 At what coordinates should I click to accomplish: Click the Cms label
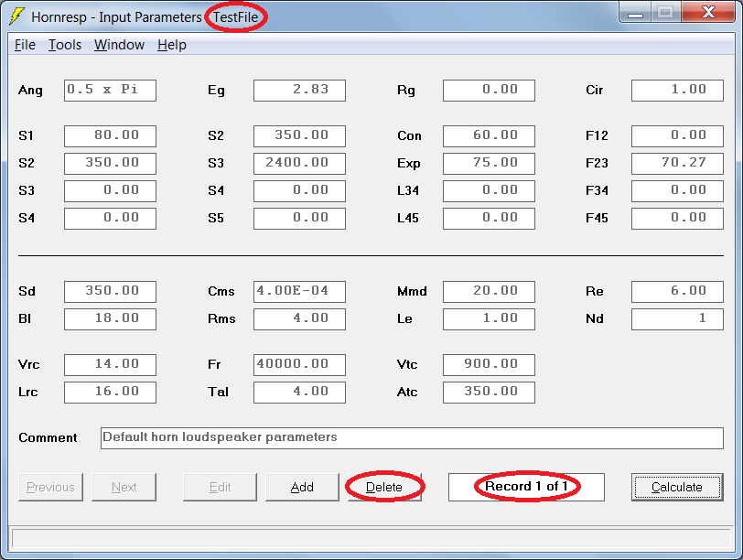(221, 291)
